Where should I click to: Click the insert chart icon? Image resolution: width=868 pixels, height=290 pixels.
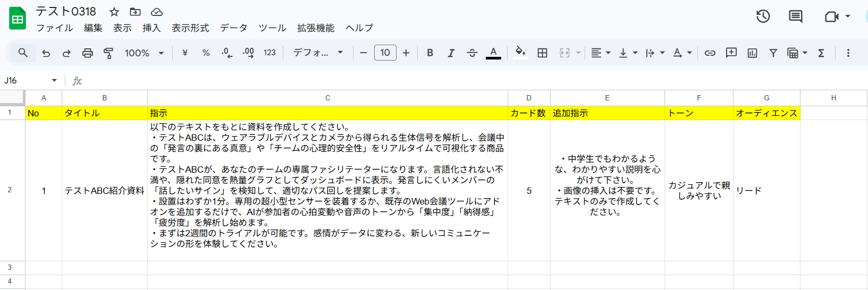coord(752,53)
